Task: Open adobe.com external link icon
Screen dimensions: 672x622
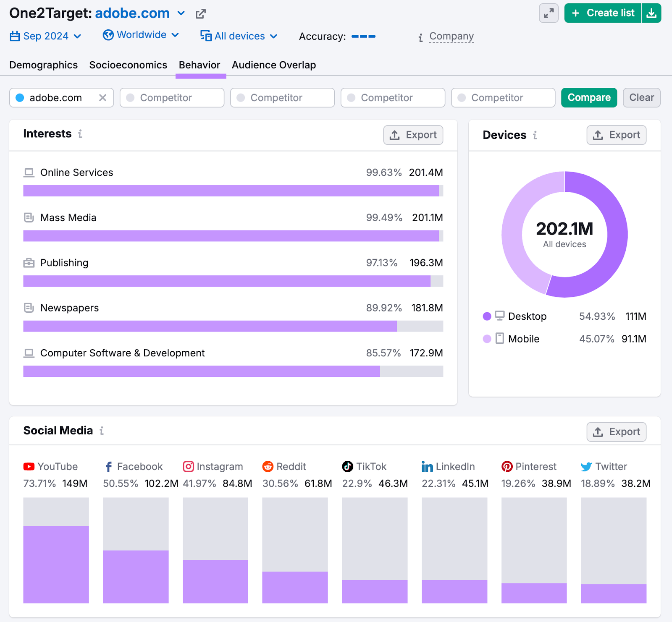Action: (x=201, y=14)
